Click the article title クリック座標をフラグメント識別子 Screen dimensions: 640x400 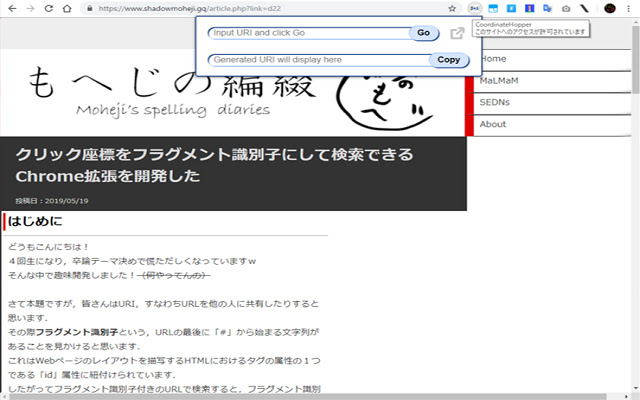pos(214,165)
